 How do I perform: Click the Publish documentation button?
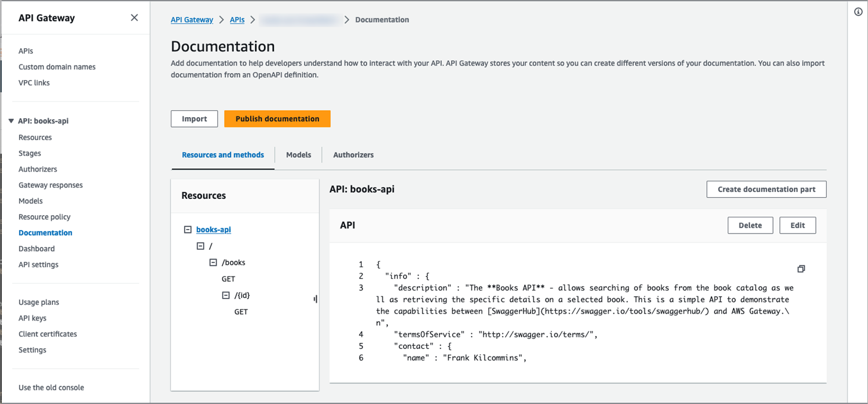click(x=277, y=119)
